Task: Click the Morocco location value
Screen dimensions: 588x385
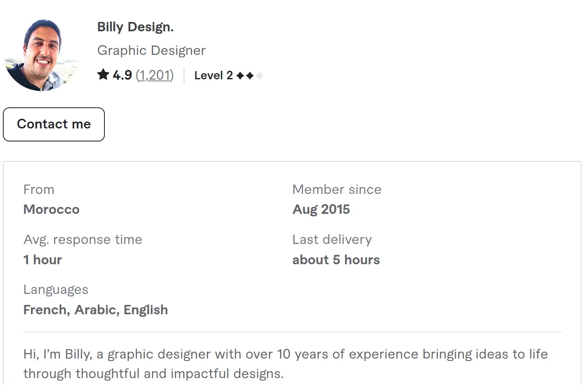Action: coord(51,209)
